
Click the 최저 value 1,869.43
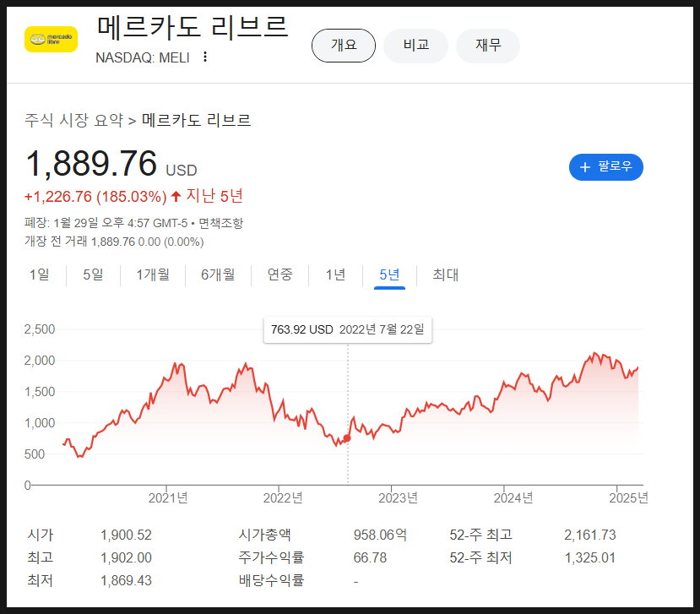(x=126, y=580)
